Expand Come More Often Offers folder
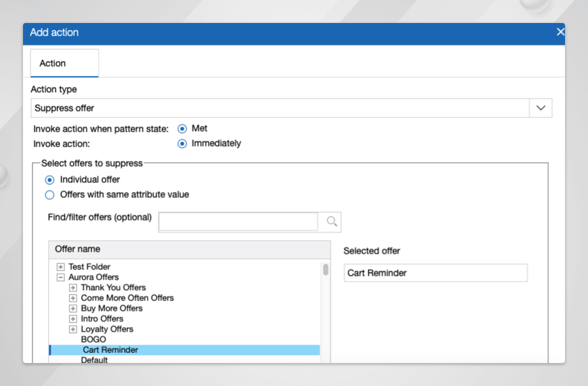Viewport: 588px width, 386px height. pos(73,298)
